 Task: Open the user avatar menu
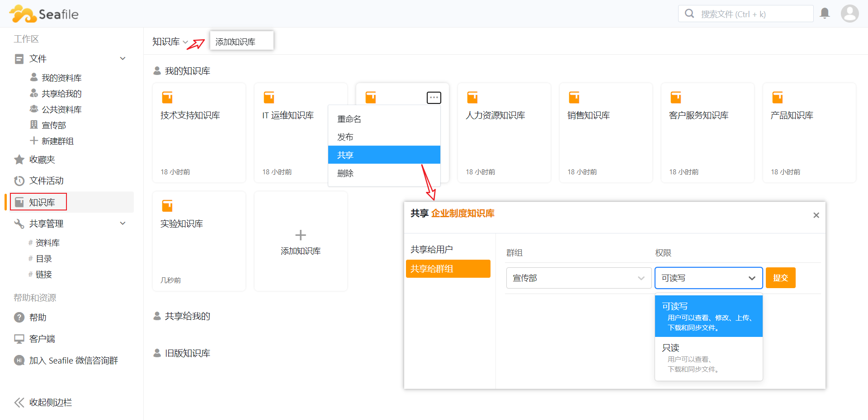849,14
